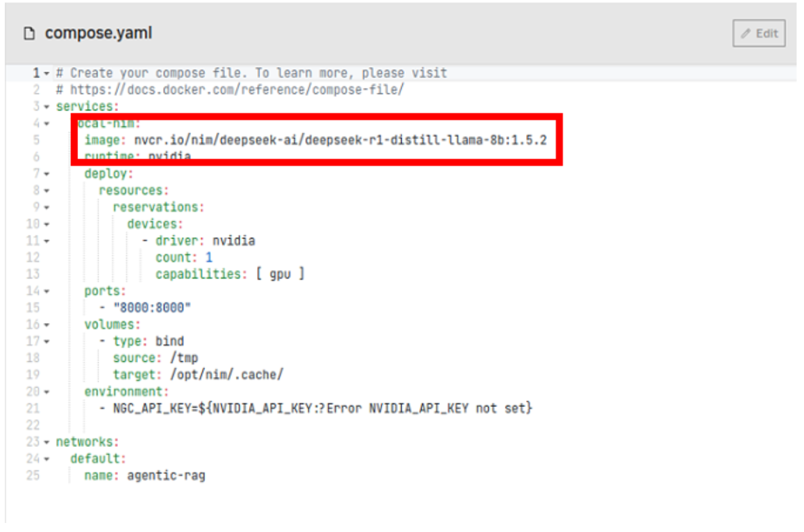Fold the local-nim service block on line 4

point(46,123)
